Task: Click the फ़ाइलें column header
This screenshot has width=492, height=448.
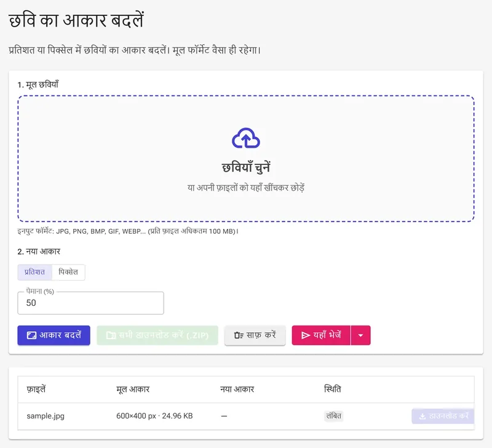Action: pyautogui.click(x=36, y=390)
